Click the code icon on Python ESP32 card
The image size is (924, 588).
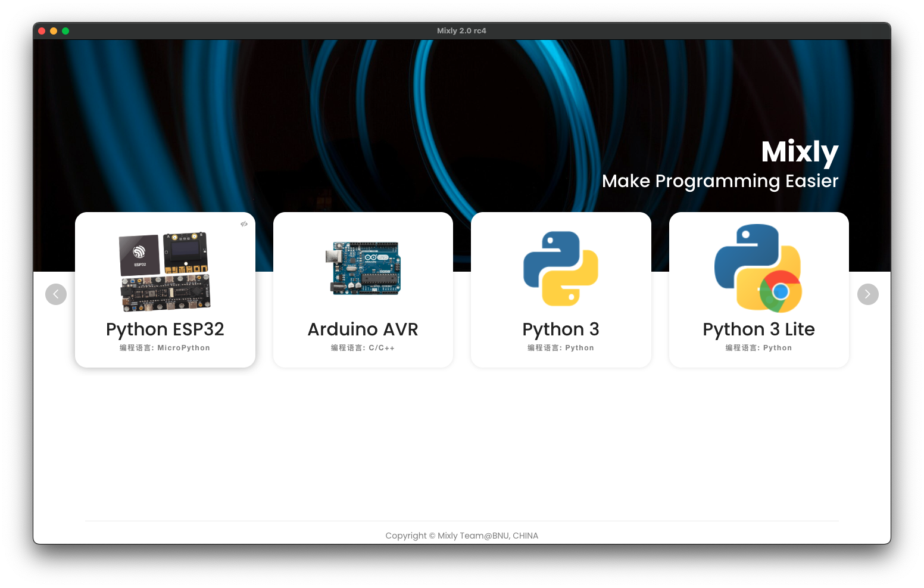[x=244, y=224]
